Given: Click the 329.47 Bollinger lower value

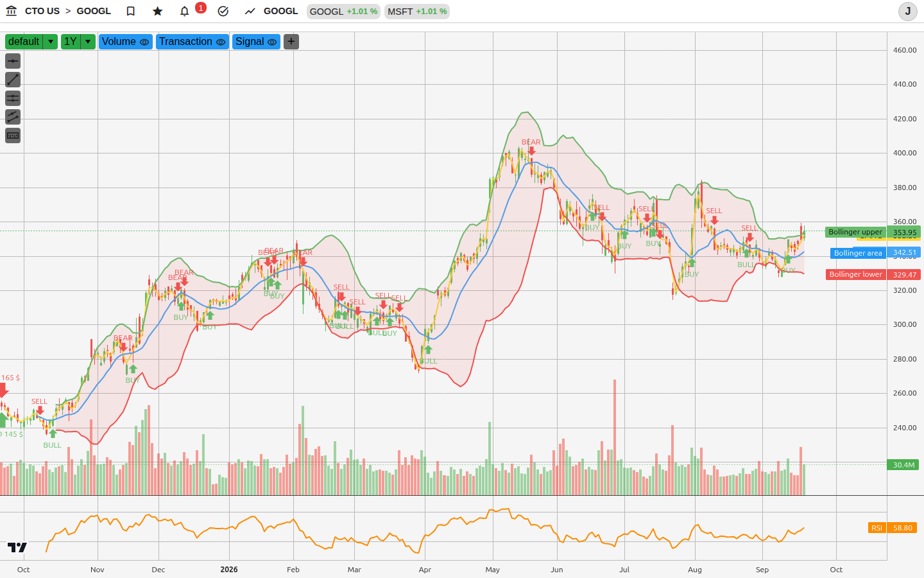Looking at the screenshot, I should [x=904, y=274].
